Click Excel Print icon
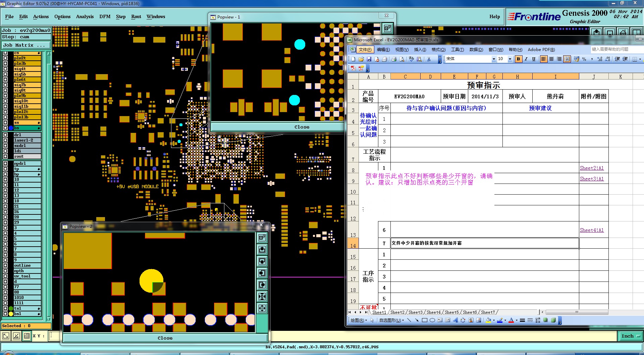This screenshot has height=355, width=644. [x=394, y=59]
